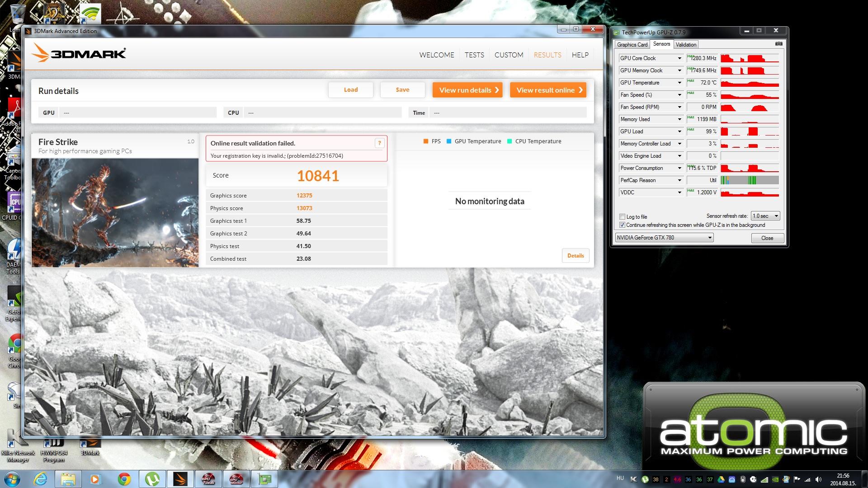Open Windows Media Player from taskbar

click(x=96, y=479)
